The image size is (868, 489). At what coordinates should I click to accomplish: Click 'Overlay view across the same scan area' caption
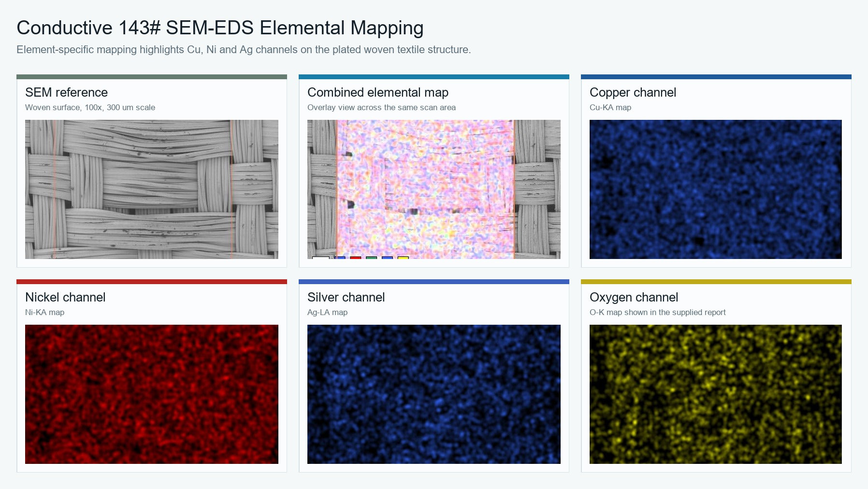381,107
